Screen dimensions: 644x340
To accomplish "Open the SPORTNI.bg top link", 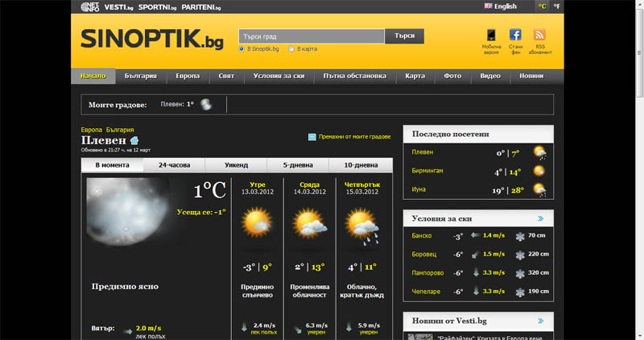I will (157, 7).
